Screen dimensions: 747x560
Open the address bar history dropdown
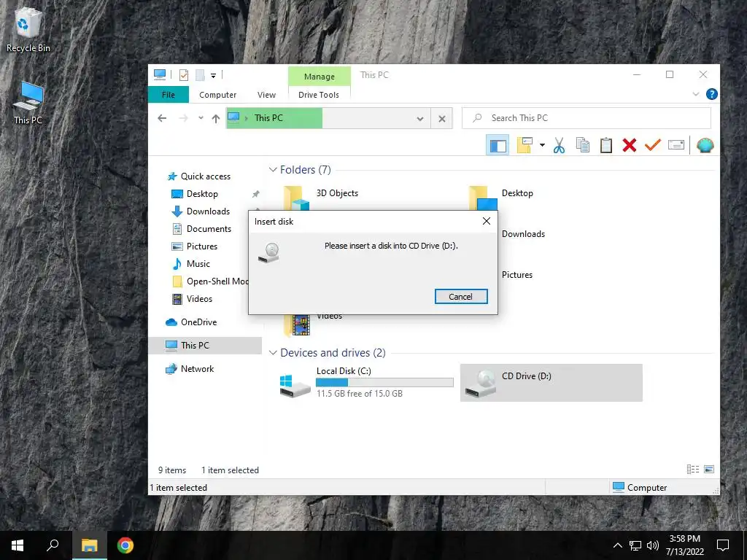[420, 119]
